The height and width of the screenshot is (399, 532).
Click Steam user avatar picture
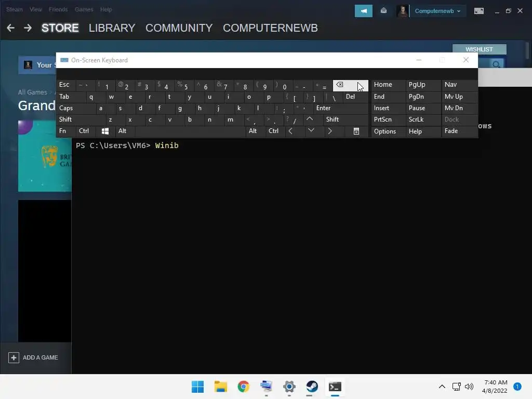pos(403,11)
